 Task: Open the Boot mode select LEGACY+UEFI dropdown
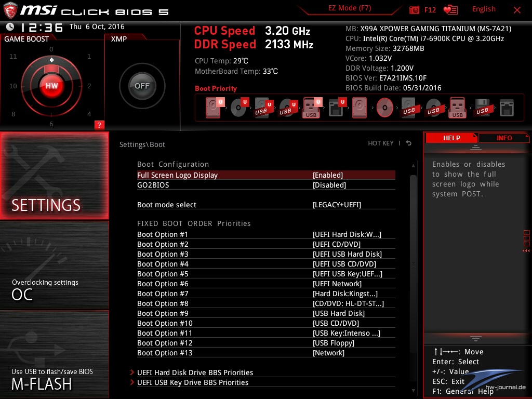[x=337, y=205]
